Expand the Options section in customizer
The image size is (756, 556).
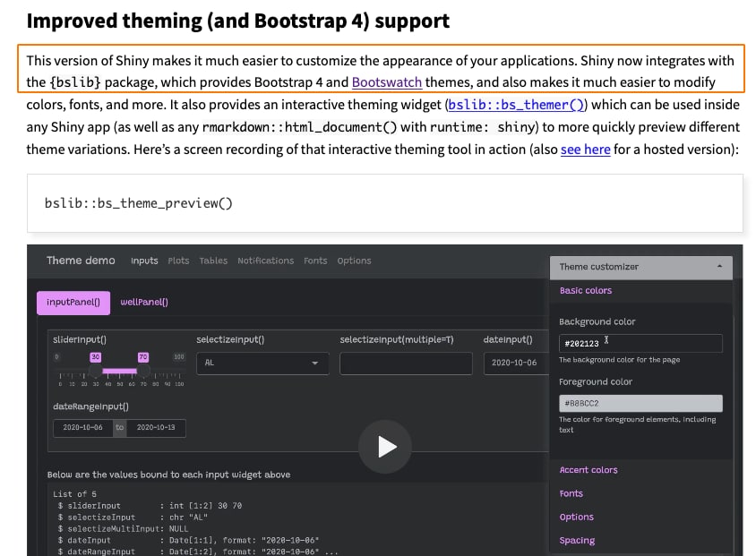pyautogui.click(x=576, y=517)
